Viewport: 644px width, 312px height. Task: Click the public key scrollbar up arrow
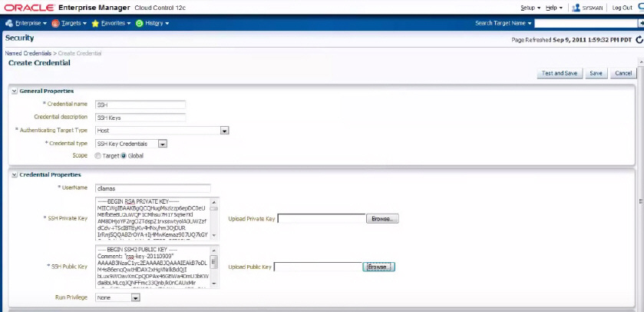point(214,249)
